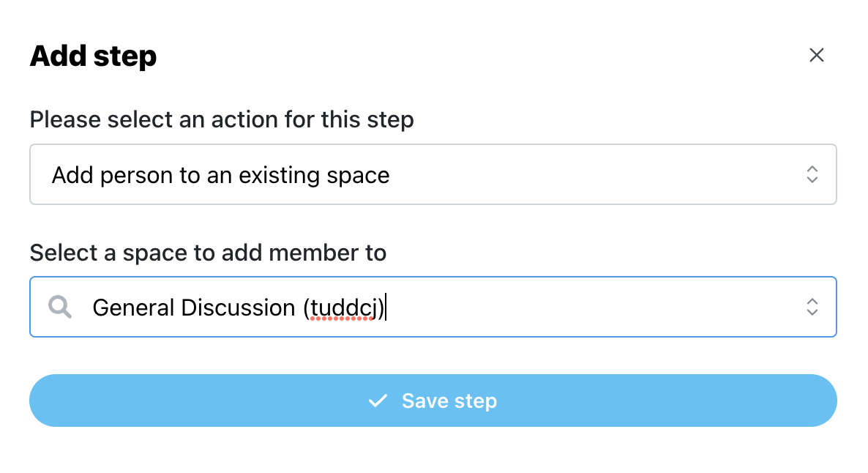Click the up-down arrows on space selector

(x=812, y=307)
